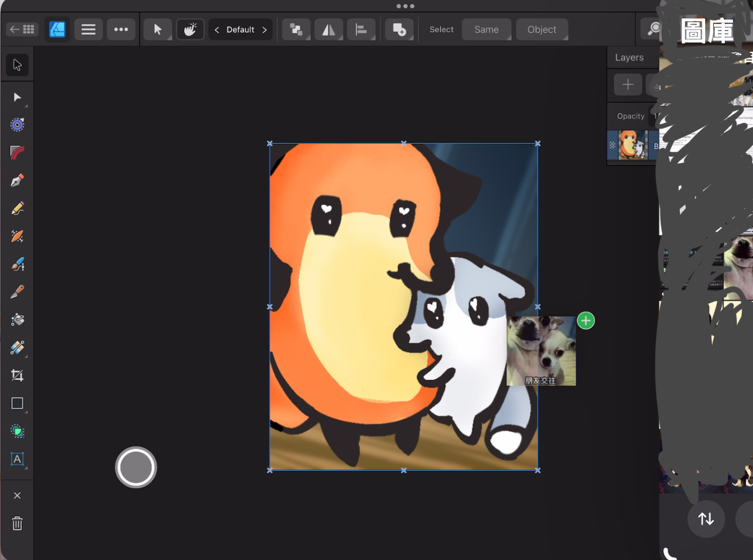Open the hamburger document menu

click(x=89, y=29)
